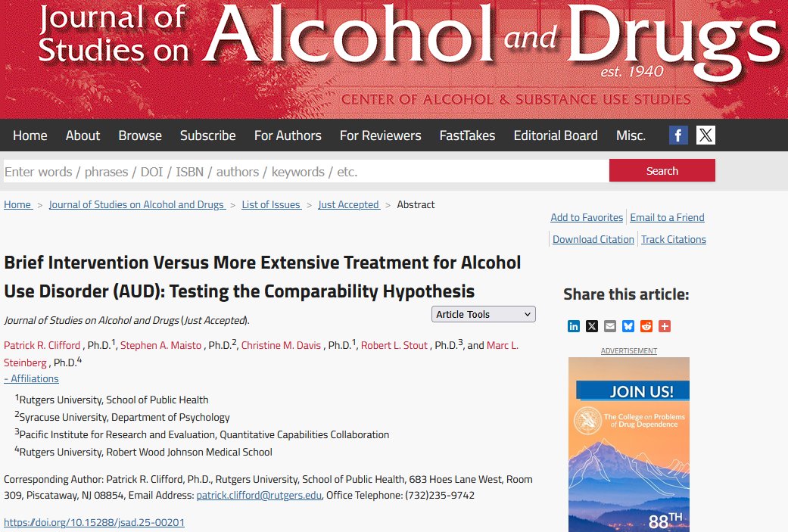Open author Stephen A. Maisto link
The height and width of the screenshot is (532, 788).
point(160,345)
